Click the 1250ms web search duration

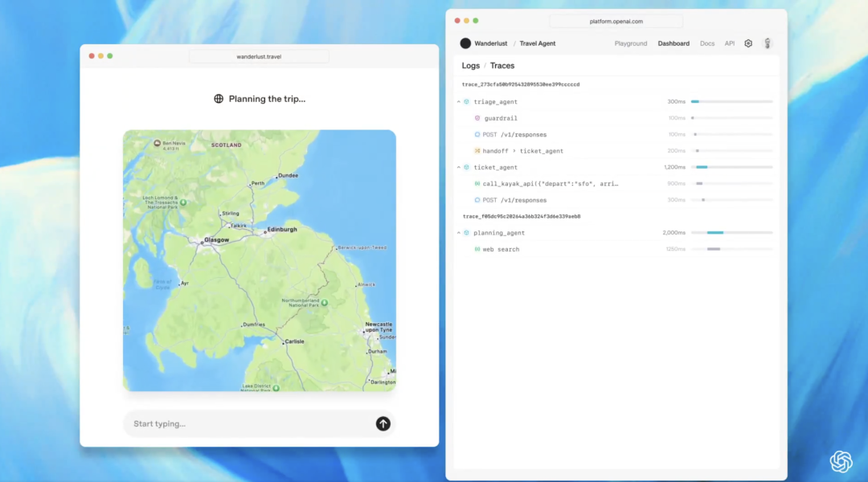click(675, 249)
